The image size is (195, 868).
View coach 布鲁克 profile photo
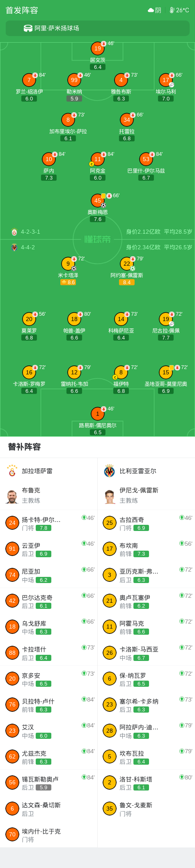tap(12, 497)
